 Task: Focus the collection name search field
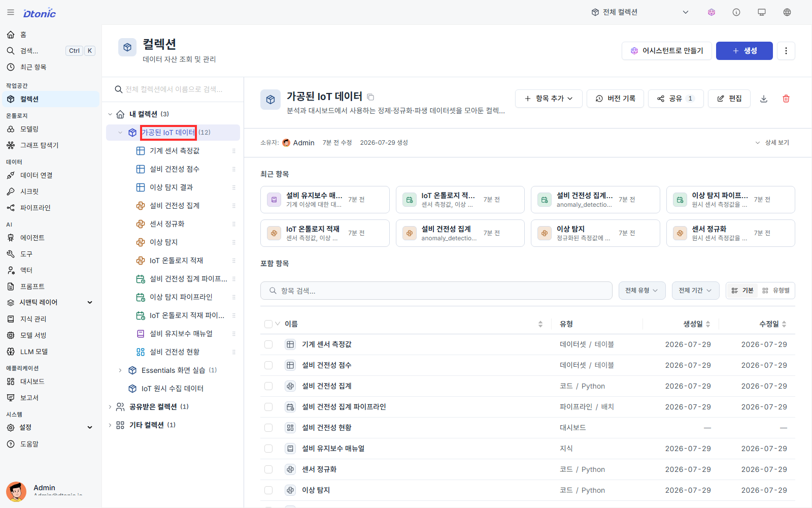(x=173, y=89)
